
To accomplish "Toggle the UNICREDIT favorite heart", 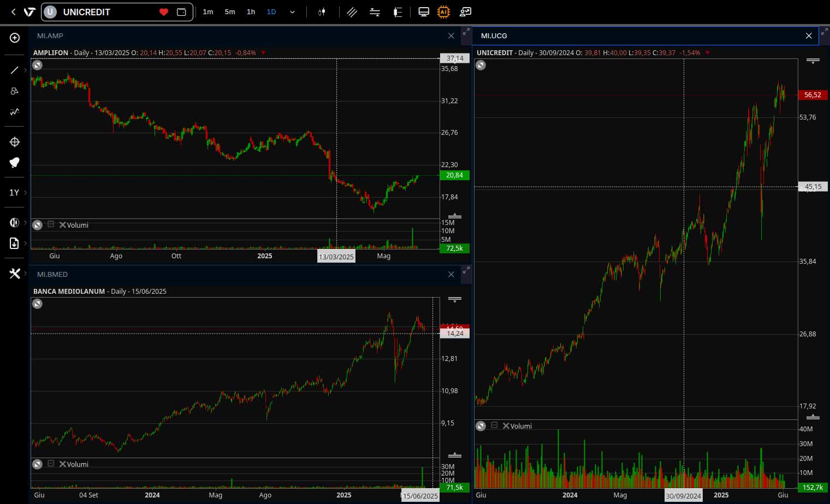I will tap(163, 12).
